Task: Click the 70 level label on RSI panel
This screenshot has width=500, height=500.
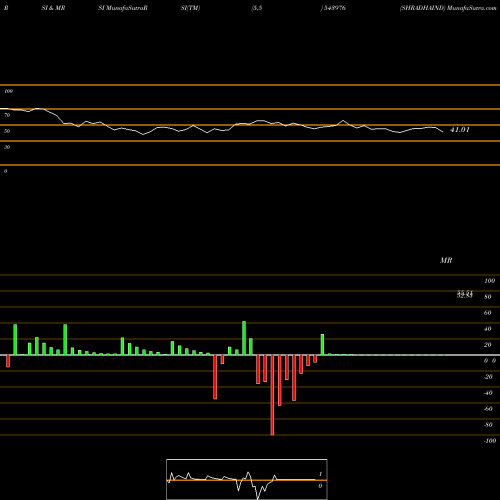Action: 7,115
